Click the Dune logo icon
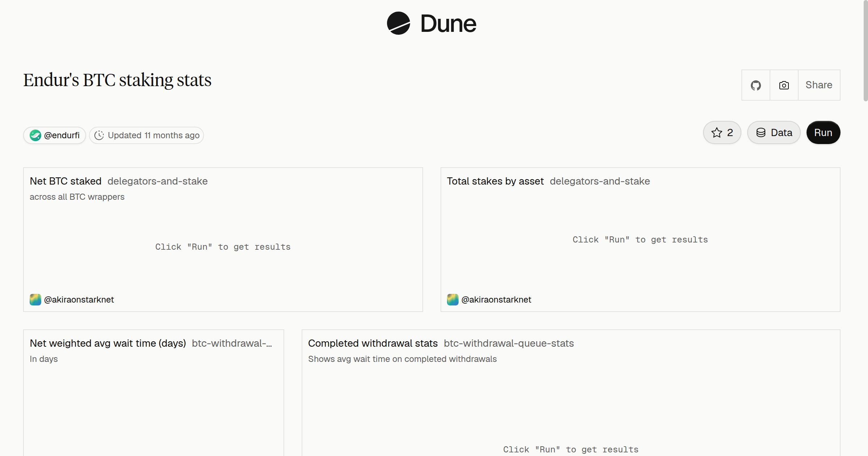 point(399,23)
